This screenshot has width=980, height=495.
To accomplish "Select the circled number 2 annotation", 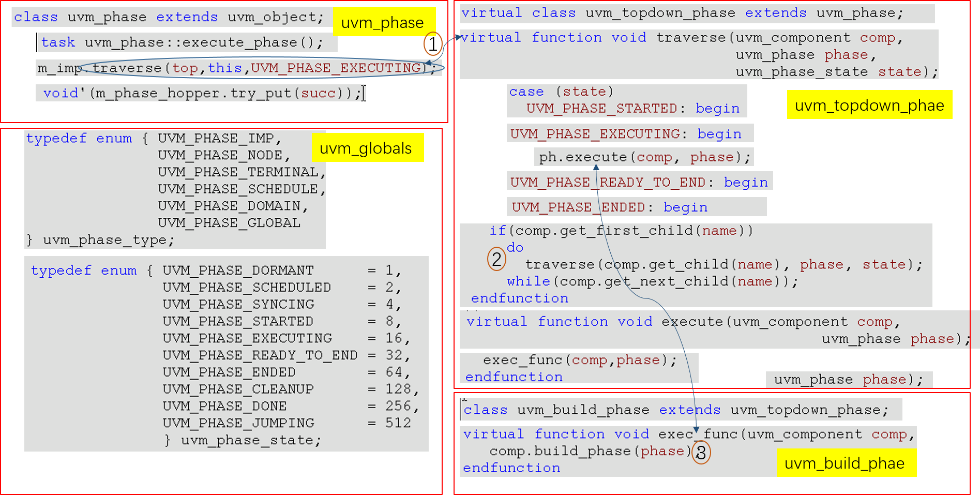I will click(x=495, y=259).
